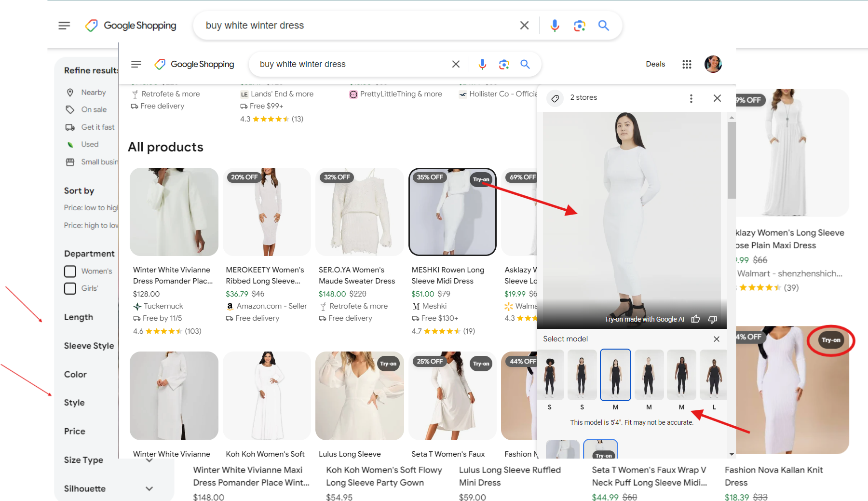
Task: Select L size model thumbnail
Action: (714, 375)
